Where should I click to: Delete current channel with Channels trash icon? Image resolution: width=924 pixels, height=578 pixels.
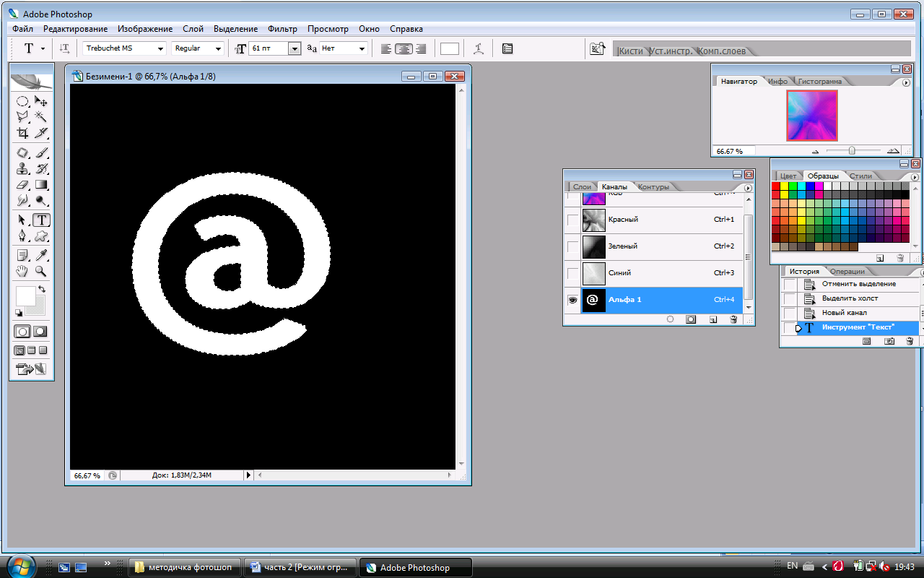click(x=733, y=319)
